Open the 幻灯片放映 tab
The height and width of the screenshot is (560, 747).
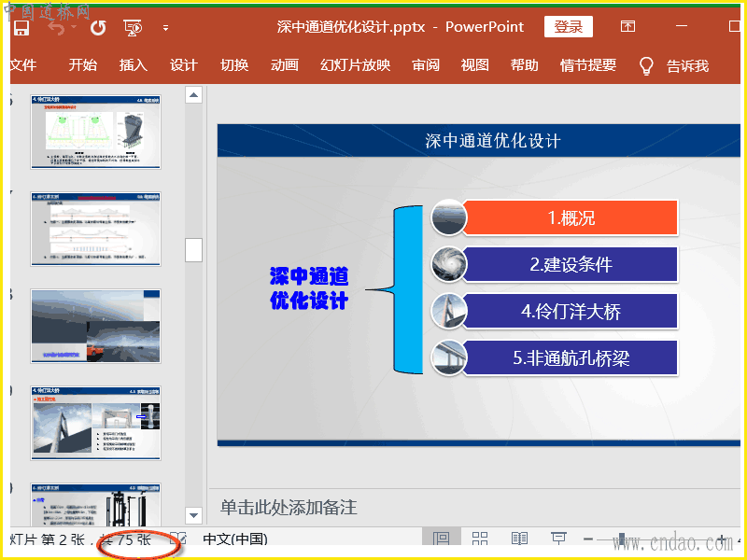click(x=356, y=64)
